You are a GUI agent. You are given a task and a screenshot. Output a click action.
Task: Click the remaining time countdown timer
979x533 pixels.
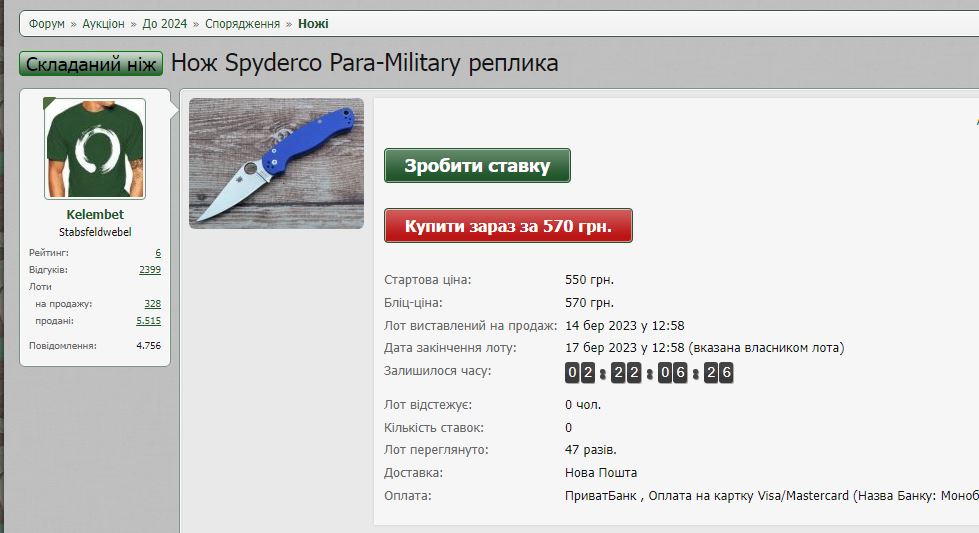[x=649, y=373]
